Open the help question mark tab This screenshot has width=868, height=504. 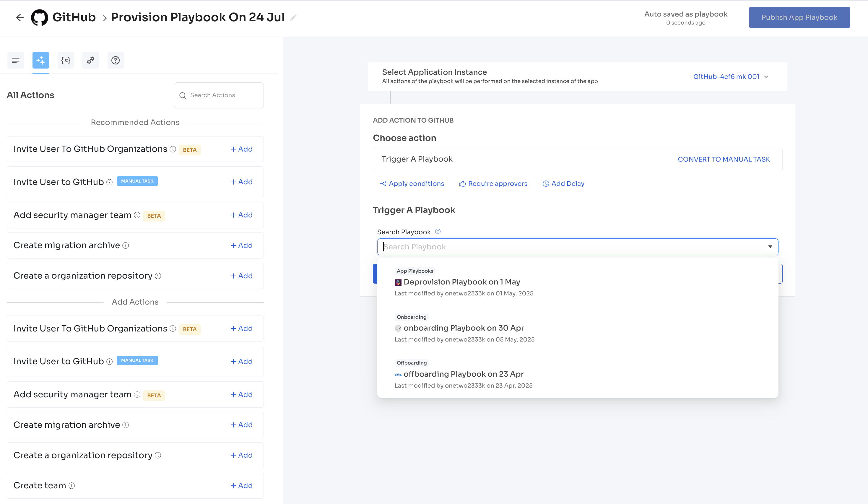click(x=116, y=60)
